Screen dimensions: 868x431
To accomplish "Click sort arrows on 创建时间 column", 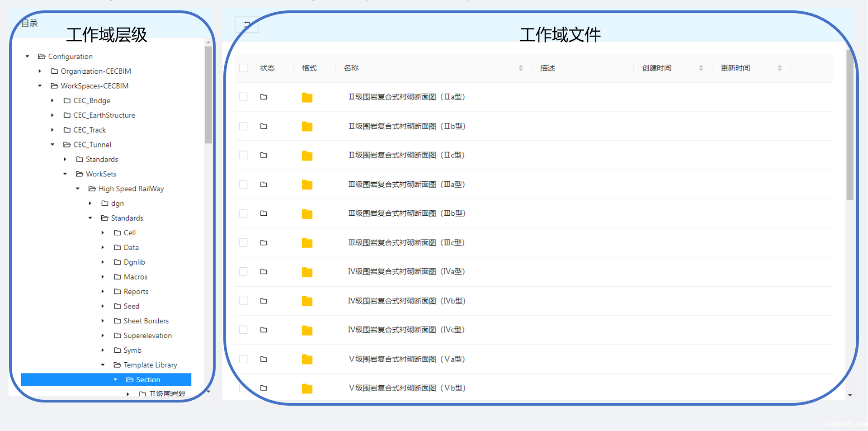I will tap(701, 68).
